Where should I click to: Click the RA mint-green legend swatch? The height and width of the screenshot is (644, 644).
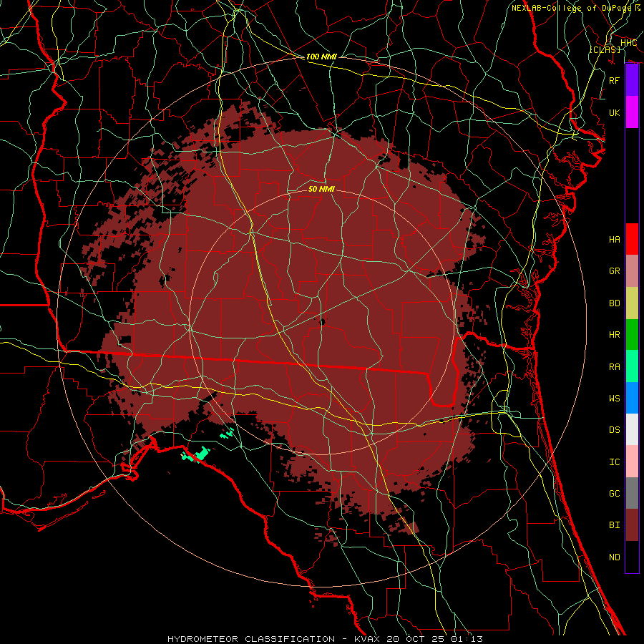[x=632, y=366]
